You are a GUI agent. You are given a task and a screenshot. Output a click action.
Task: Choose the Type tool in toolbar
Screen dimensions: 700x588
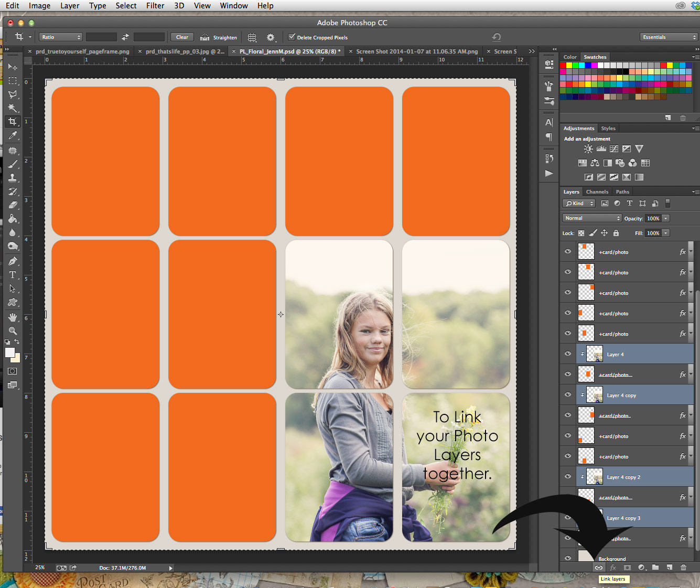click(13, 275)
